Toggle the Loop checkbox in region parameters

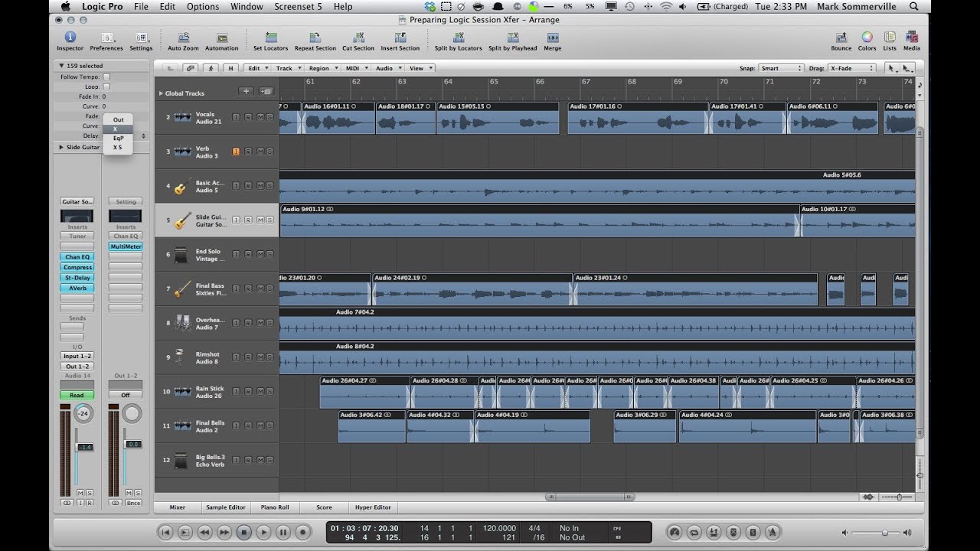106,87
